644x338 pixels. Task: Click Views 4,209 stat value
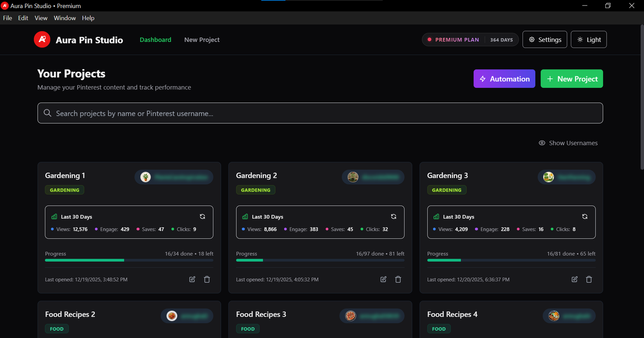point(461,229)
